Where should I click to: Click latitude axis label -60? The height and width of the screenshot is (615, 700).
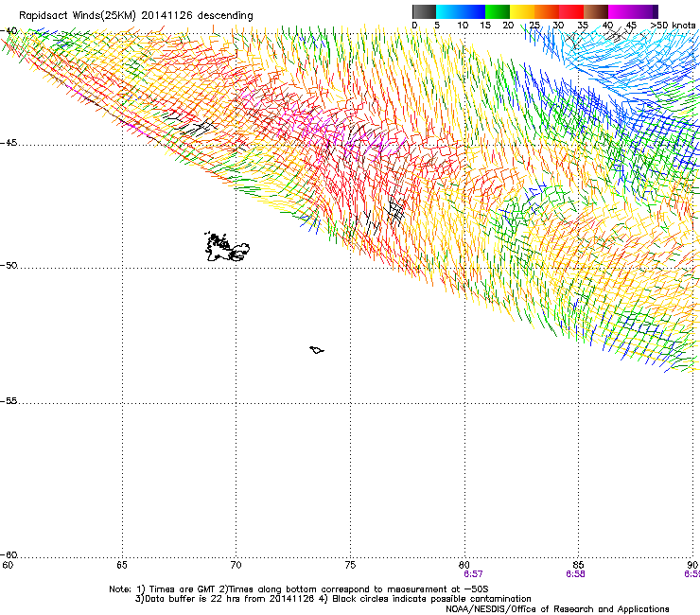click(9, 554)
